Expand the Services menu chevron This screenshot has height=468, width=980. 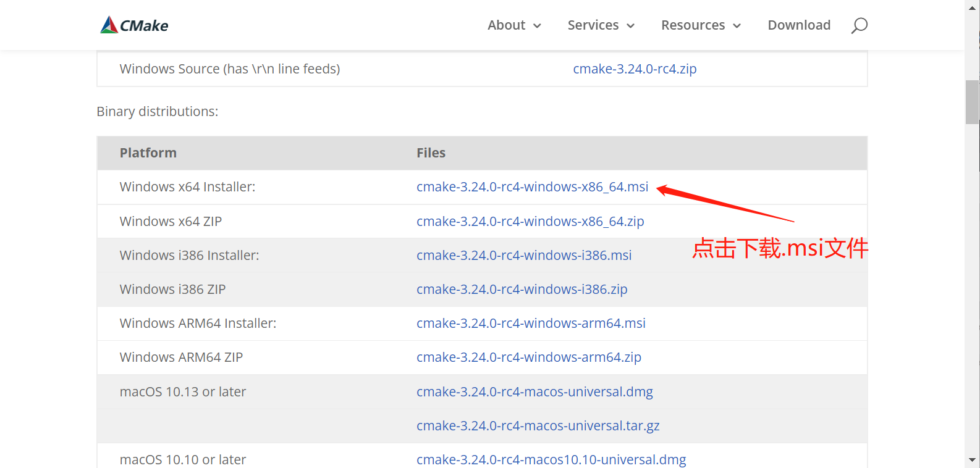[x=630, y=26]
